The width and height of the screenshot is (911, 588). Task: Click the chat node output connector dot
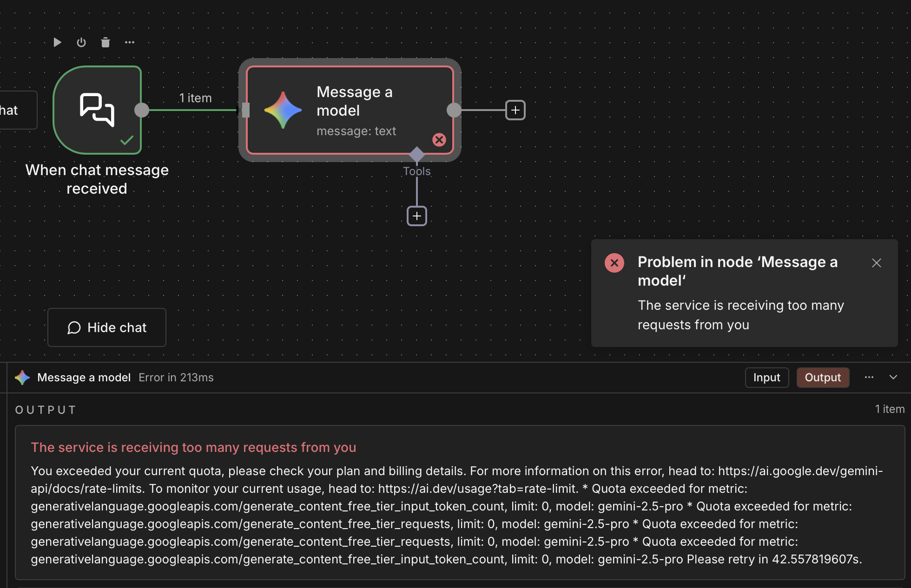click(x=142, y=110)
